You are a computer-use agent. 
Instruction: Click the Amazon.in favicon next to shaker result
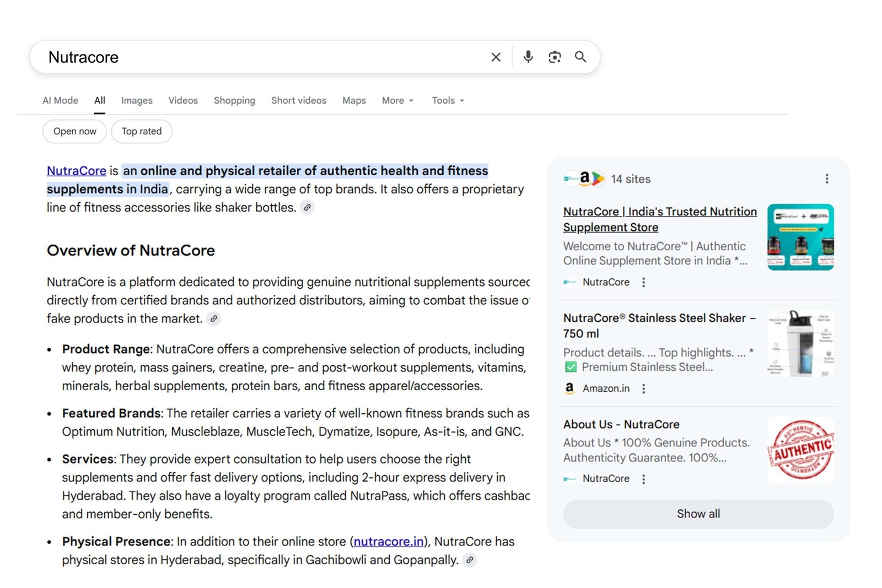pos(569,389)
